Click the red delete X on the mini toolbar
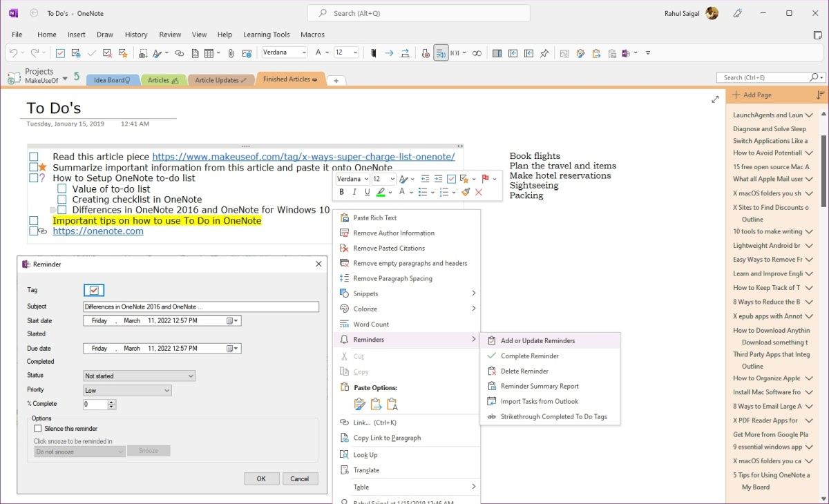The height and width of the screenshot is (504, 829). [x=478, y=191]
